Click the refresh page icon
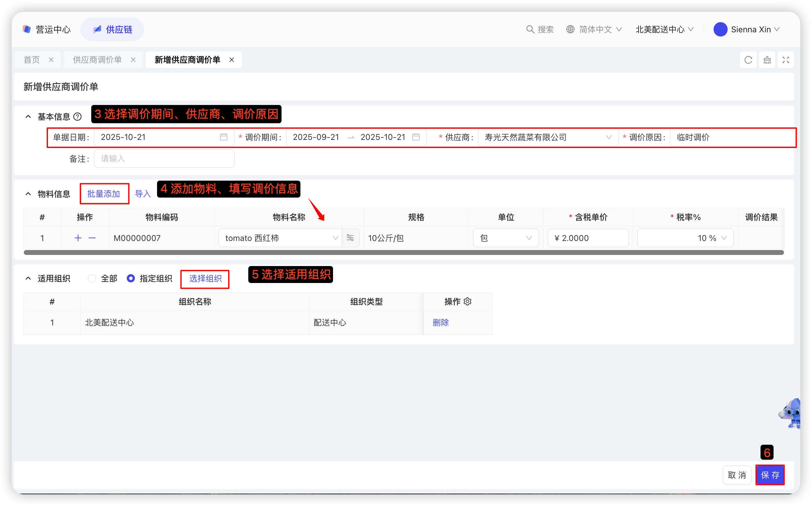Screen dimensions: 812x506 [x=748, y=60]
